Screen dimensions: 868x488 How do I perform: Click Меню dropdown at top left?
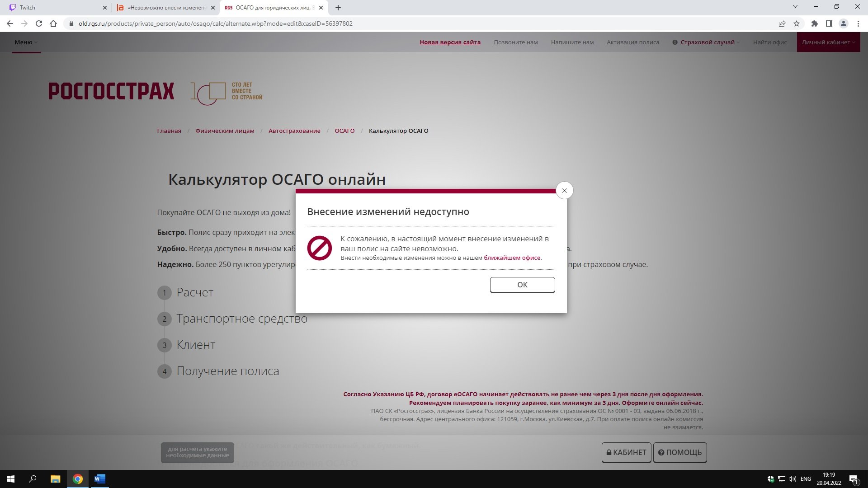click(x=25, y=42)
